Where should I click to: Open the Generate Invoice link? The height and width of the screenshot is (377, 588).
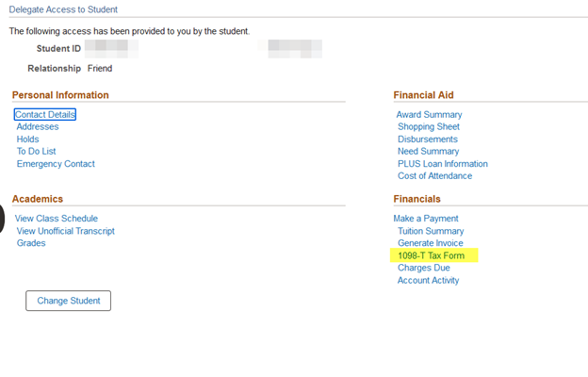[431, 243]
